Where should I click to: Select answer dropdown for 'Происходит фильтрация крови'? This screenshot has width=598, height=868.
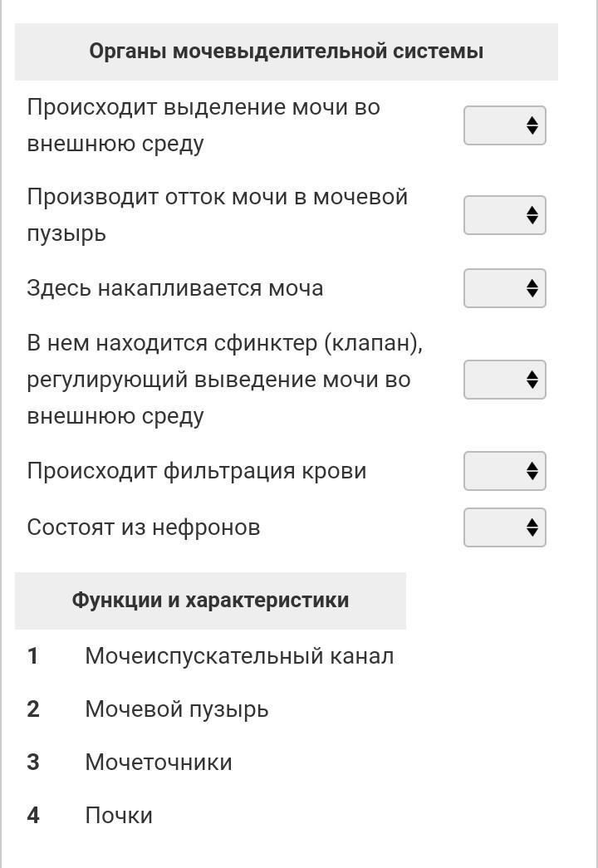[504, 470]
